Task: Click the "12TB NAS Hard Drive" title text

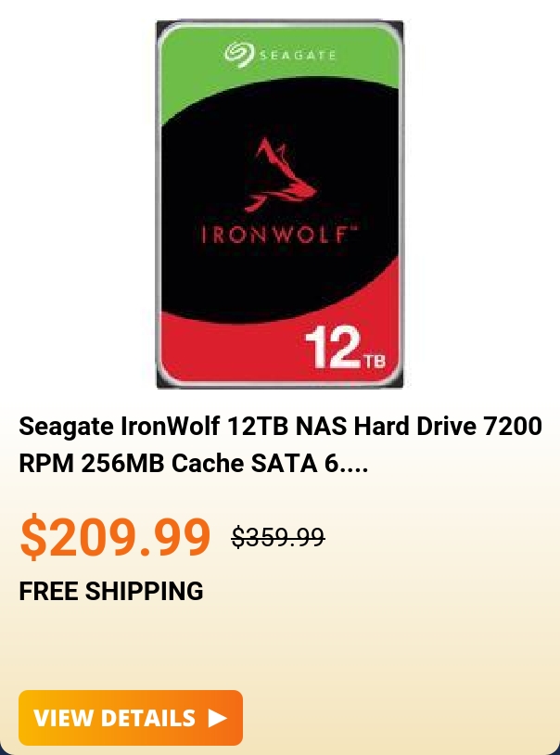Action: pos(351,426)
